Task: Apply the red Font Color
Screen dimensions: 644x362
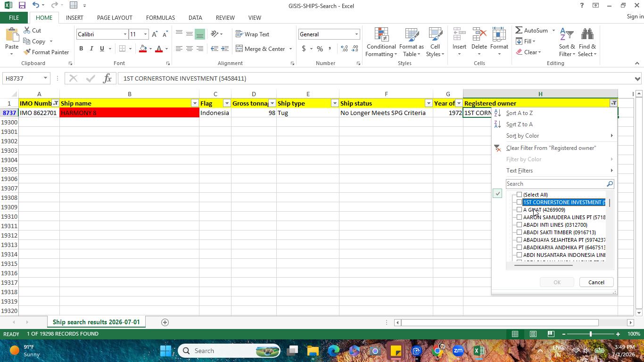Action: (x=159, y=49)
